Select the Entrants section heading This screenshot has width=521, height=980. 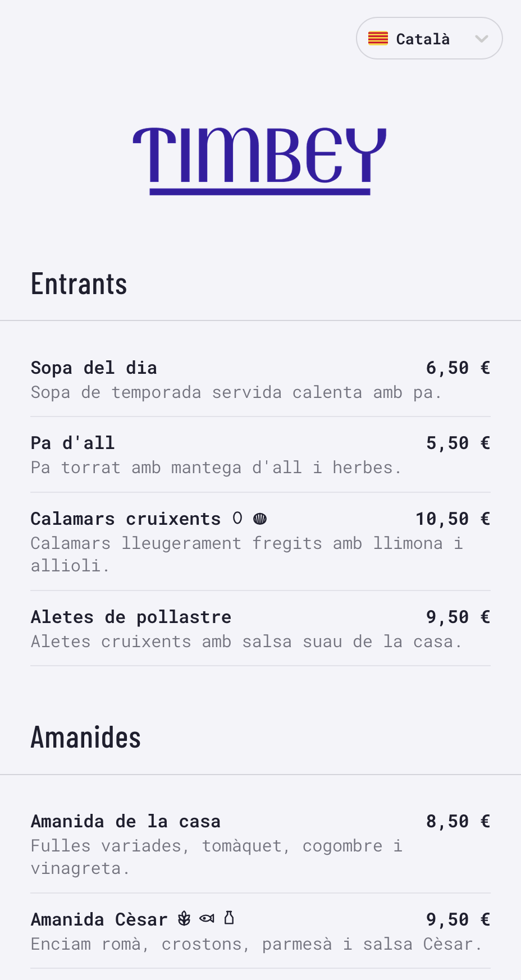click(79, 284)
